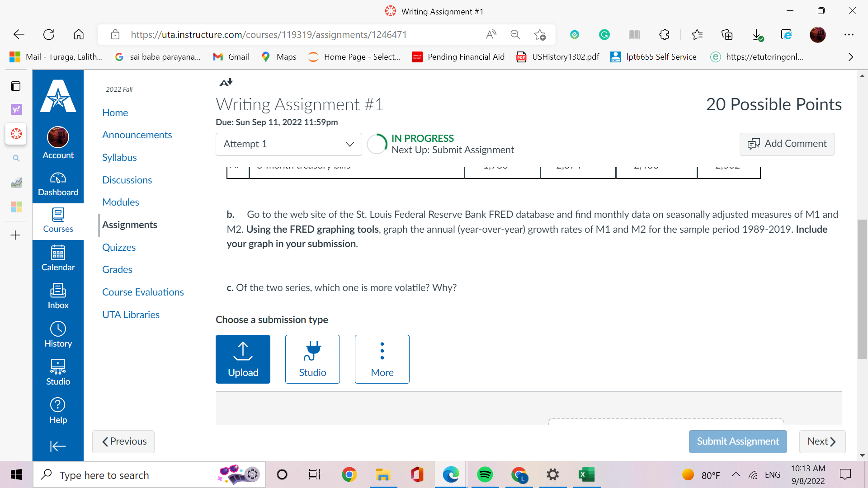Open the Help menu icon
This screenshot has height=488, width=868.
(x=58, y=410)
